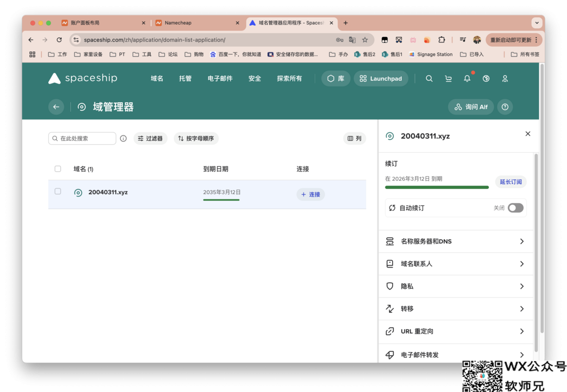The height and width of the screenshot is (392, 567).
Task: Click 重新启动即可更新 browser button
Action: [x=514, y=40]
